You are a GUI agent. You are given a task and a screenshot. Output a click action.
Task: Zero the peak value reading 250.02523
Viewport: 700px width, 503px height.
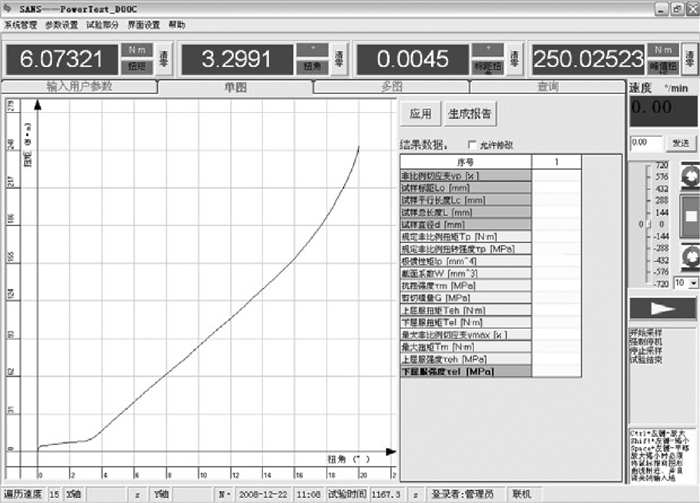click(x=689, y=58)
